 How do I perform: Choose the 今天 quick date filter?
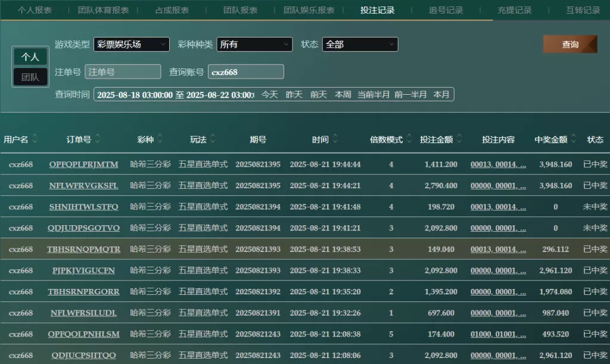[270, 95]
